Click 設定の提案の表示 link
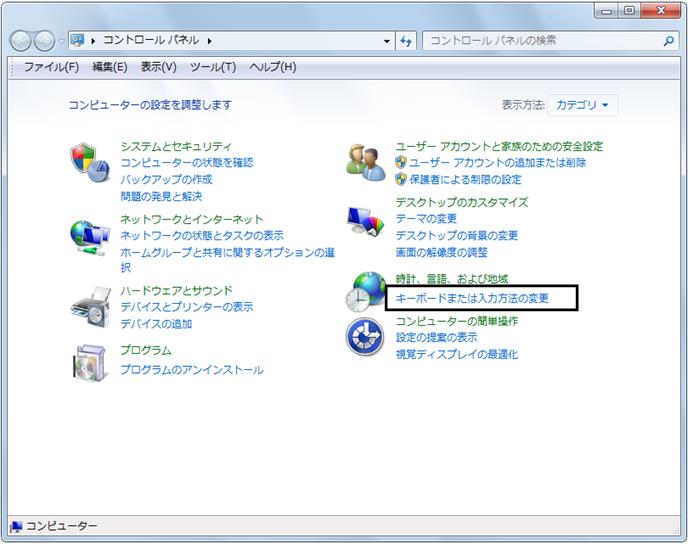The width and height of the screenshot is (688, 544). [x=437, y=337]
